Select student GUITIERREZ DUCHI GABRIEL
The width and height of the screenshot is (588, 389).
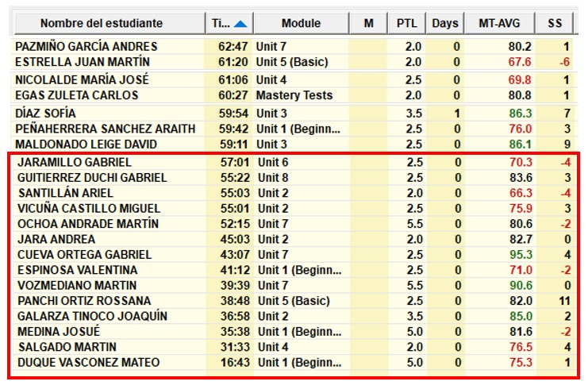click(92, 178)
